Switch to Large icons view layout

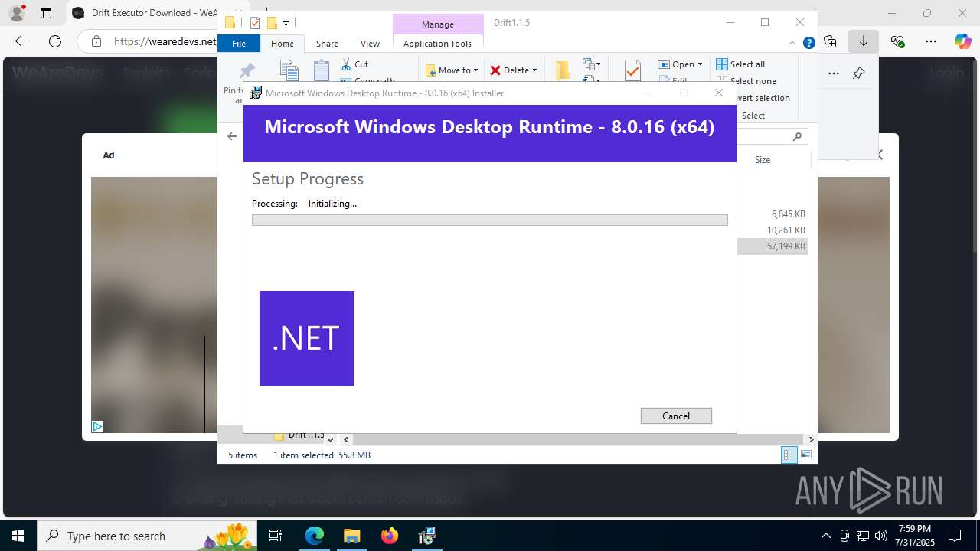[x=806, y=455]
